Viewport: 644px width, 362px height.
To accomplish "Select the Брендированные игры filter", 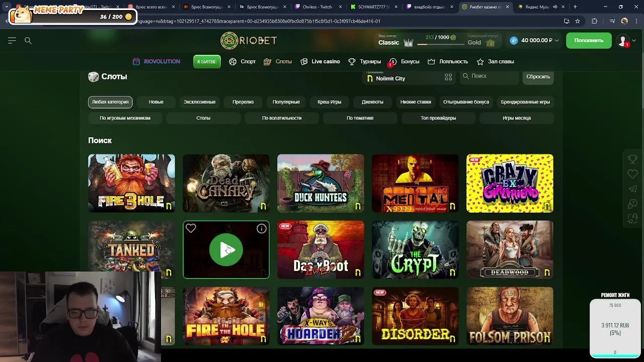I will click(x=525, y=102).
